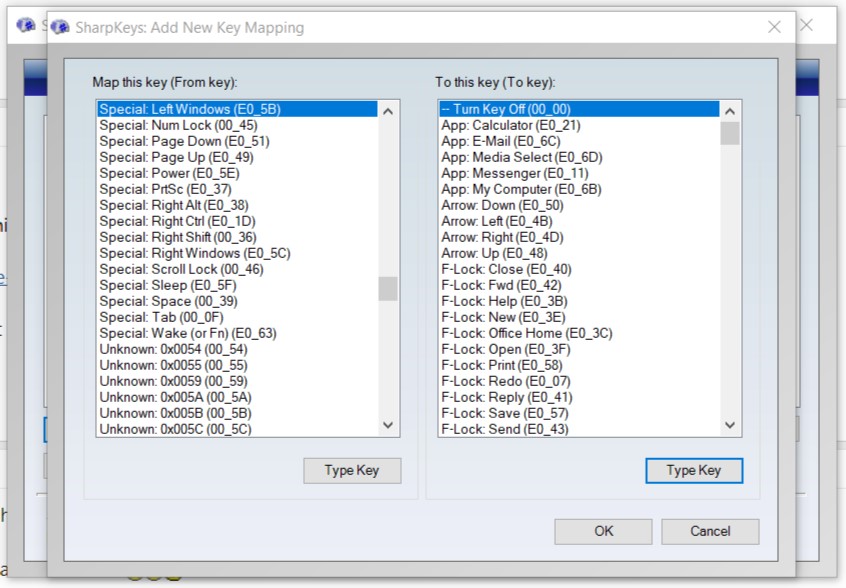Select Arrow: Left (E0_4B)
Image resolution: width=846 pixels, height=588 pixels.
(x=579, y=221)
